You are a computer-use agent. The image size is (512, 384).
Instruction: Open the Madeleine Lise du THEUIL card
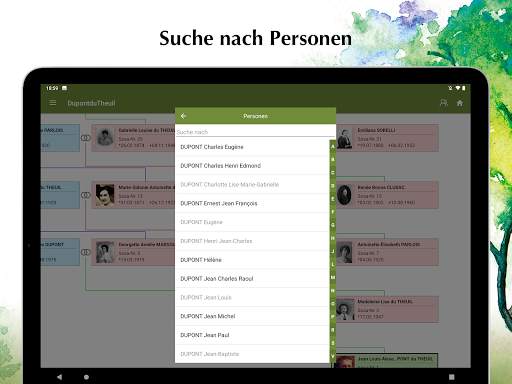387,309
